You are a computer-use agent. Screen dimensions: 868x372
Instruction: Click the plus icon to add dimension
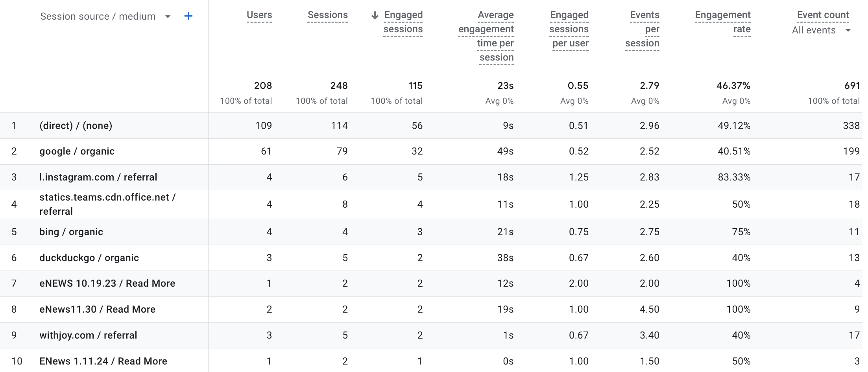tap(188, 16)
